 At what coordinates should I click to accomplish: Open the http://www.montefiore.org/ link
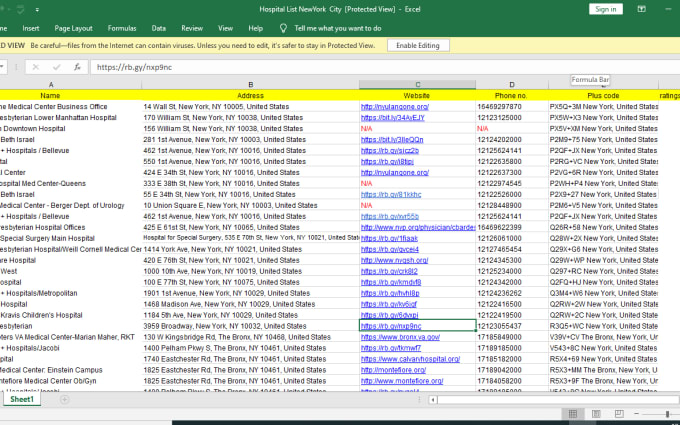tap(402, 381)
